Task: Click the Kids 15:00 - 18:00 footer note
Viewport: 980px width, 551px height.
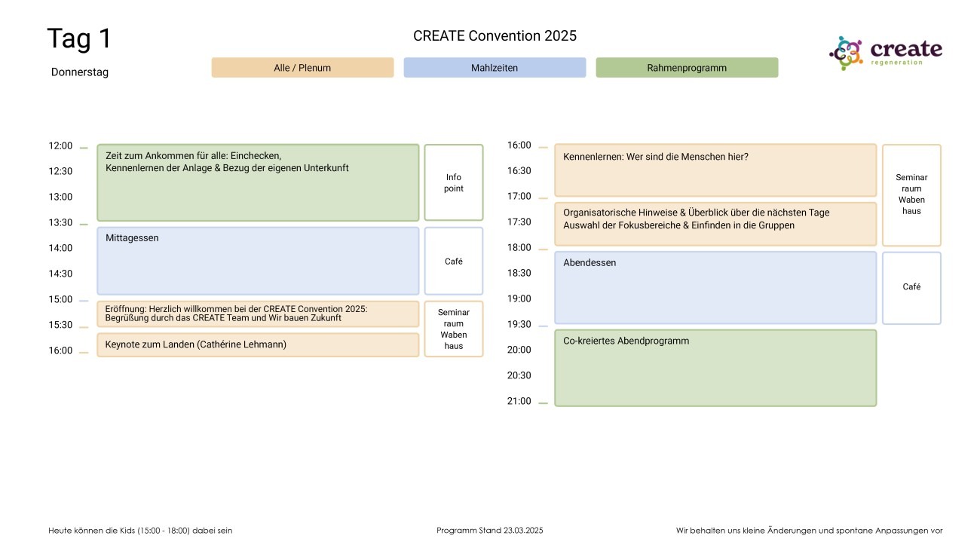Action: tap(140, 531)
